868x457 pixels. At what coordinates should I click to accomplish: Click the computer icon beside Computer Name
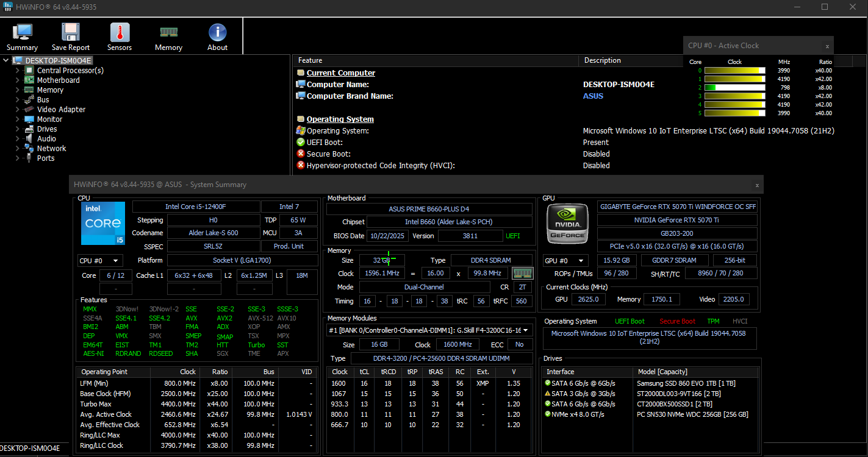(x=301, y=84)
